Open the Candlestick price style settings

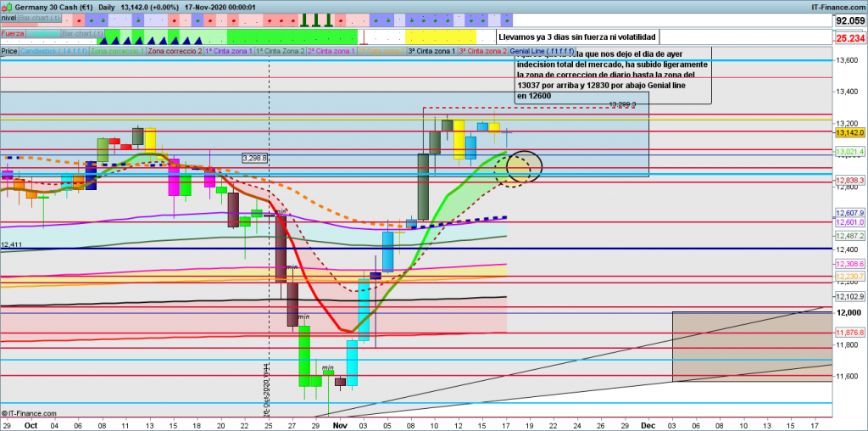53,51
